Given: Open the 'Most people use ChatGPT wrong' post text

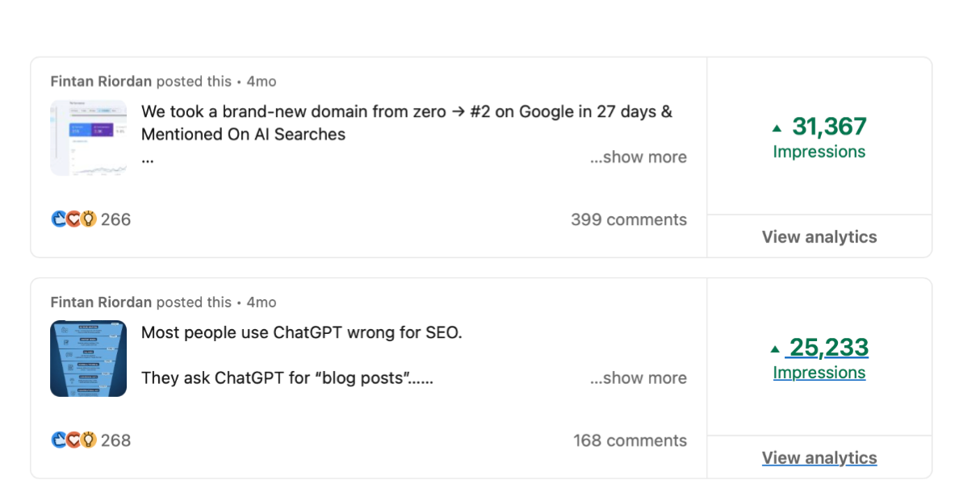Looking at the screenshot, I should coord(301,332).
